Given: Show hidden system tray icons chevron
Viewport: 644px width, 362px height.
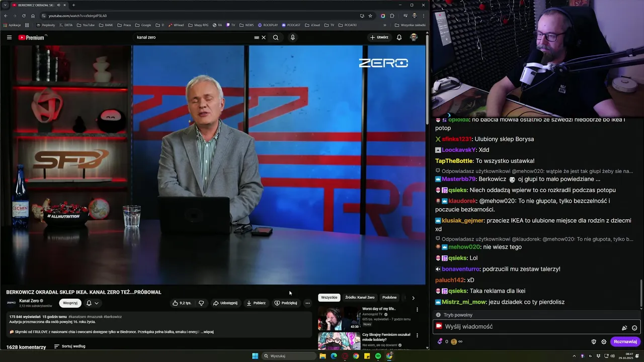Looking at the screenshot, I should 574,356.
